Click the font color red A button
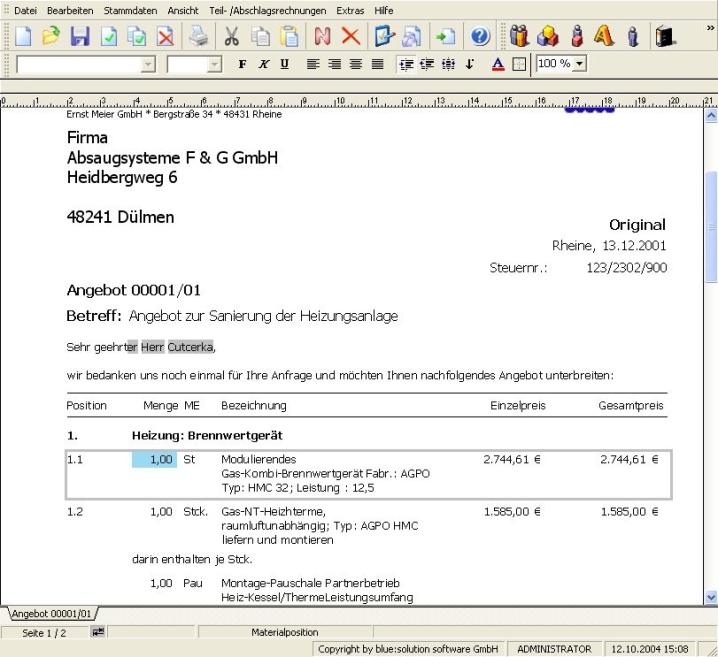Screen dimensions: 718x657 click(499, 64)
